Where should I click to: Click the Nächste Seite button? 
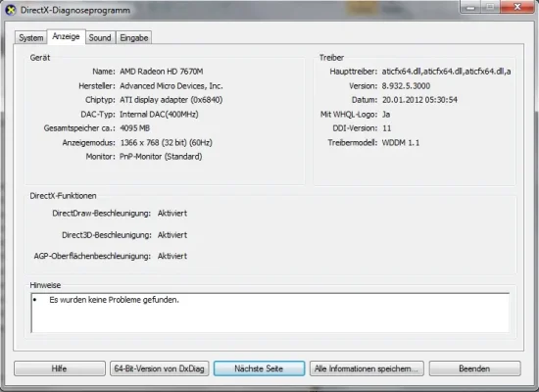[259, 368]
